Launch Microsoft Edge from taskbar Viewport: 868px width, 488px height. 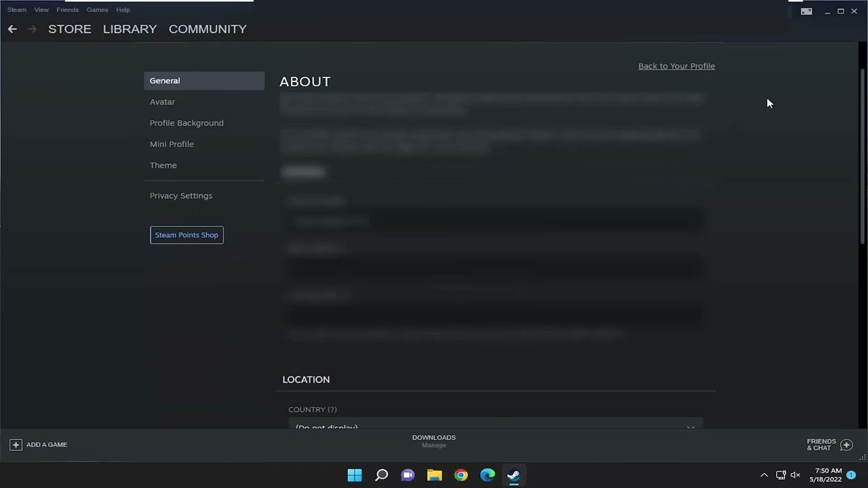tap(488, 475)
